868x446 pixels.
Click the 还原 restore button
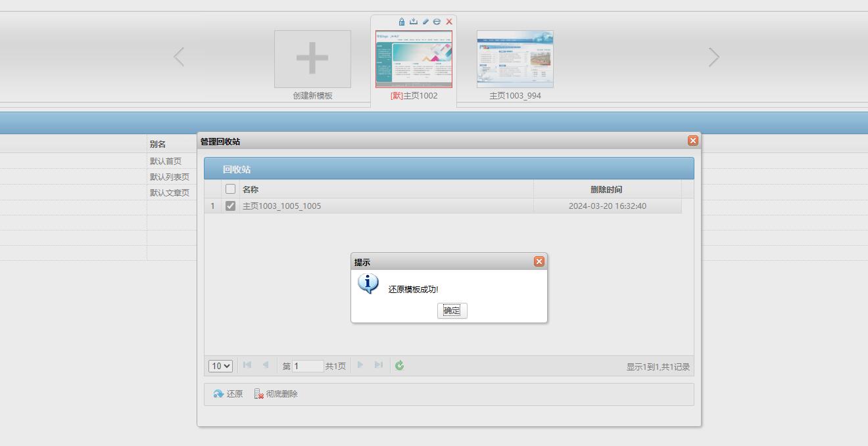pyautogui.click(x=228, y=394)
